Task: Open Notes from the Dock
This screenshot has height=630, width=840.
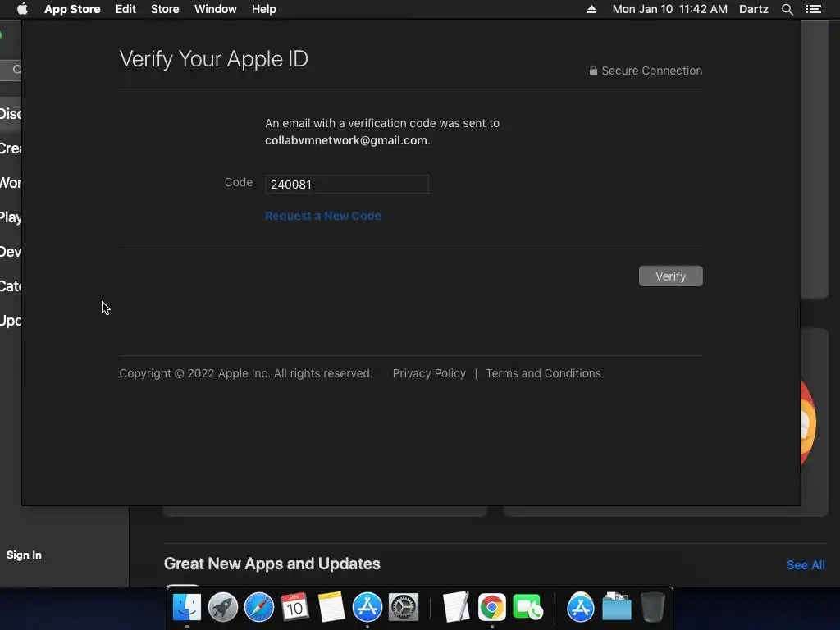Action: pyautogui.click(x=331, y=608)
